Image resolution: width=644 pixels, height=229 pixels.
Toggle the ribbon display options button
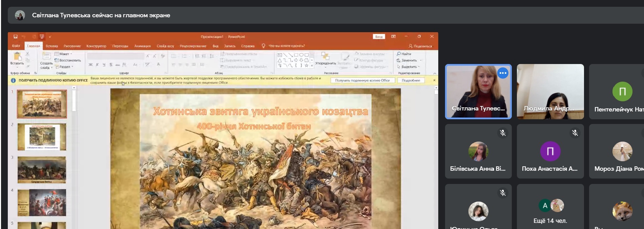(393, 37)
